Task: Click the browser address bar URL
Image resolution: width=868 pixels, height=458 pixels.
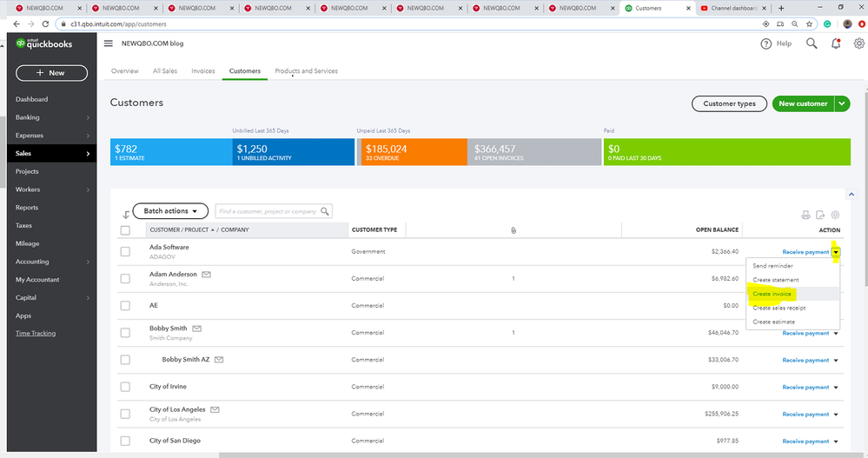Action: 118,24
